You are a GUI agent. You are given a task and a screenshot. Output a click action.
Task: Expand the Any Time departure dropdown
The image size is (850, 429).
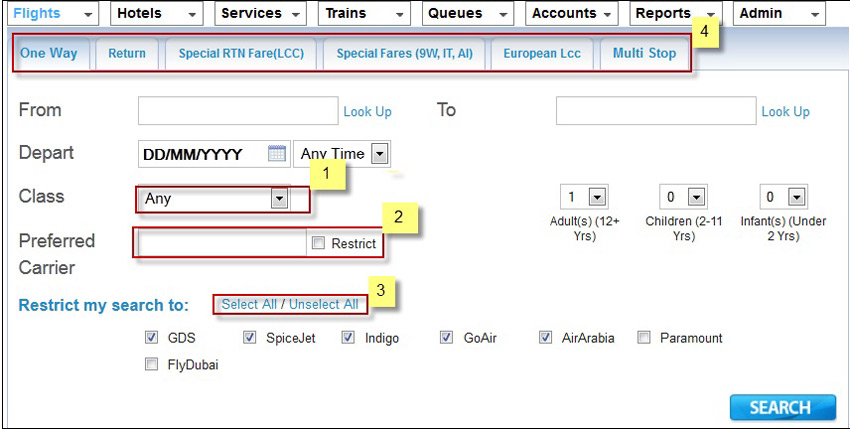379,154
